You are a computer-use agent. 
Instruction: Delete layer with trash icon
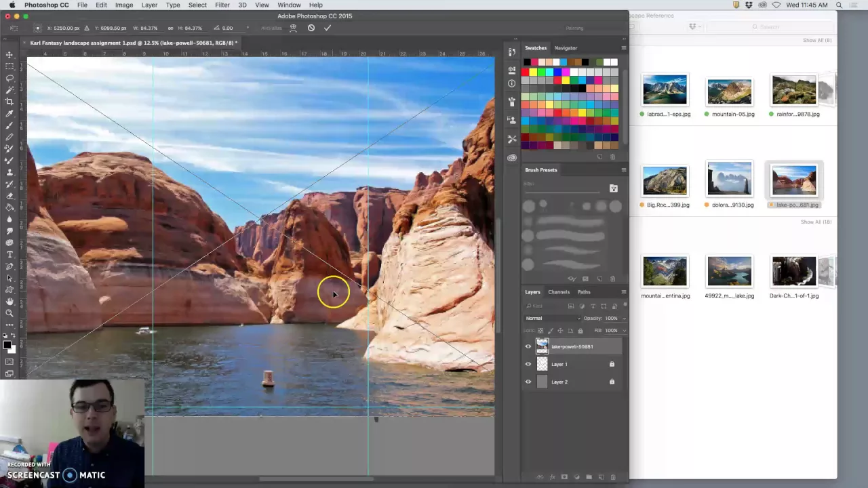tap(613, 477)
